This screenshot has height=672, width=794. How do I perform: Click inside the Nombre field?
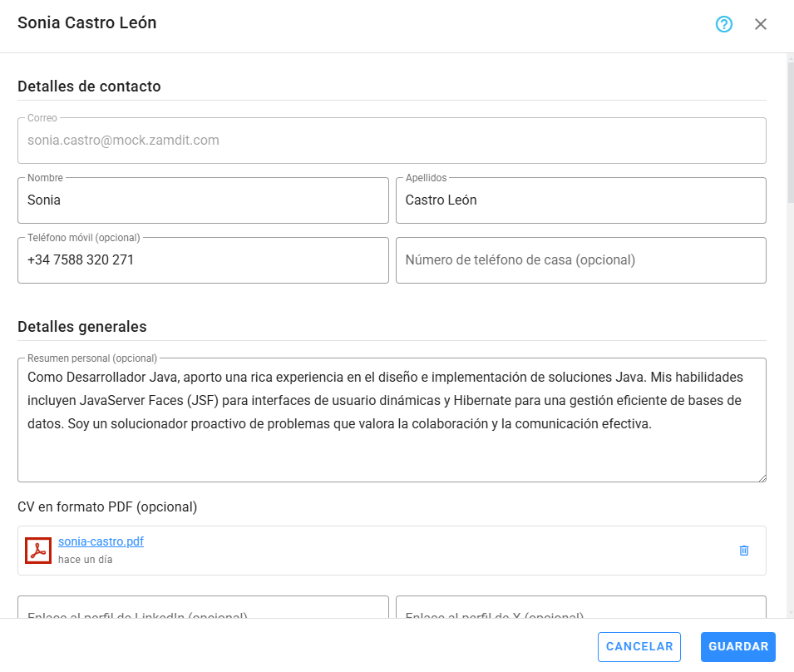point(203,200)
